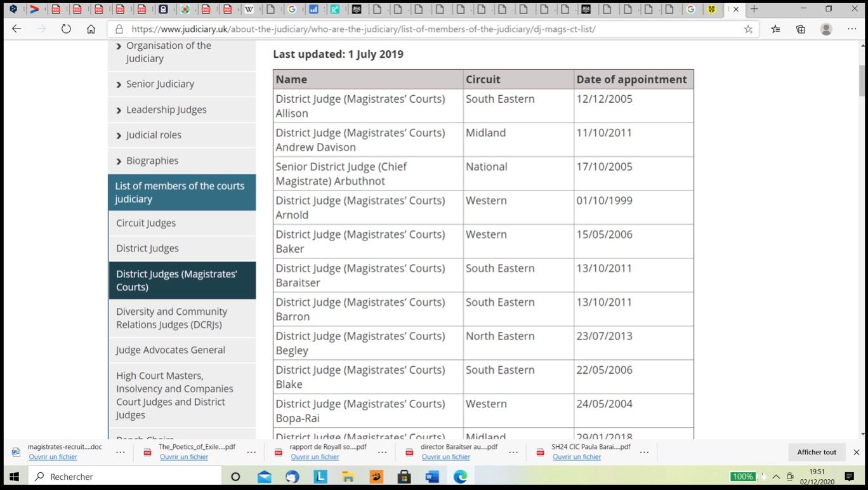
Task: Open the Windows notification center
Action: (850, 477)
